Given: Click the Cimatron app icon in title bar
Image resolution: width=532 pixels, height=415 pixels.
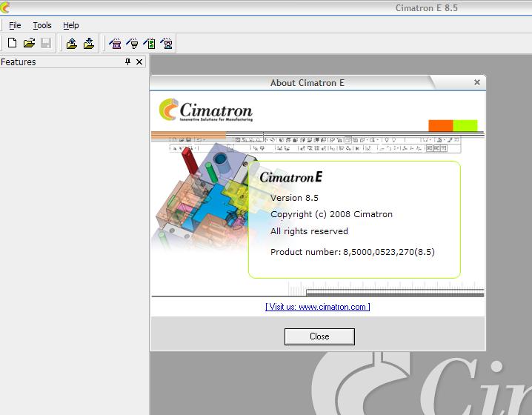Looking at the screenshot, I should (4, 7).
